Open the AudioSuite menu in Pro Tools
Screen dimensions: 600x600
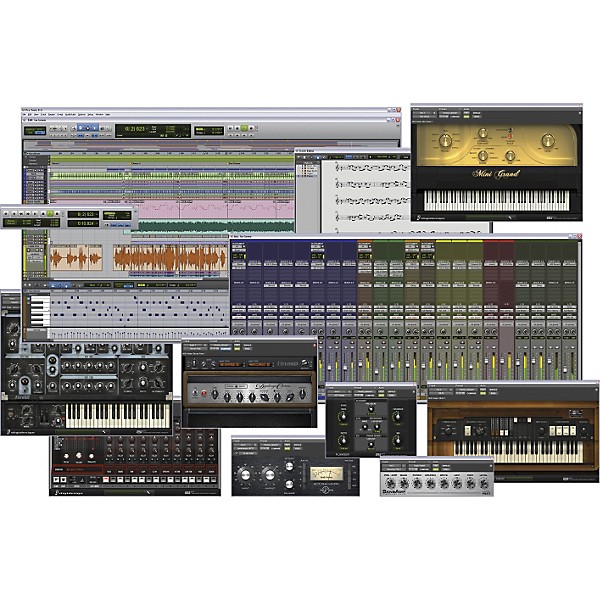point(70,114)
